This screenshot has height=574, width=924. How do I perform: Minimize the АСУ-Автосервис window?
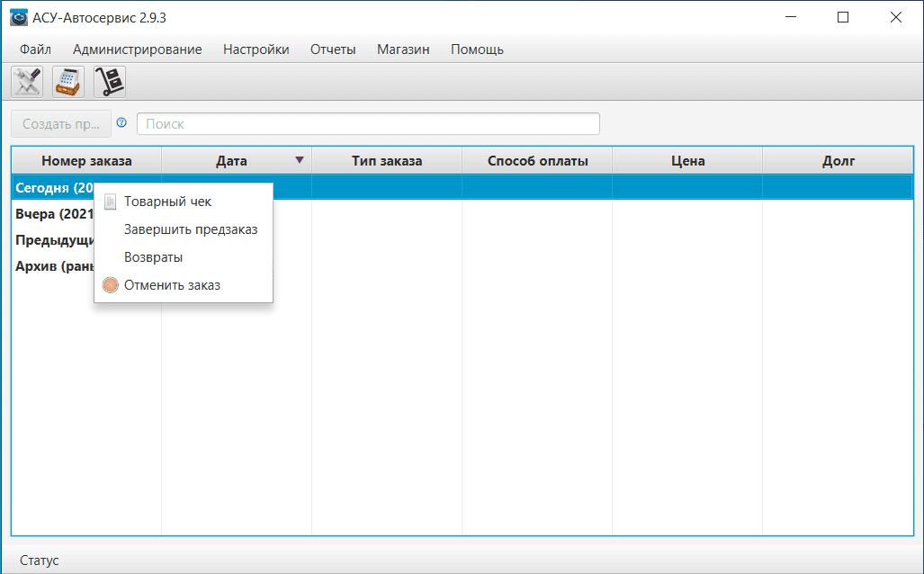(791, 18)
